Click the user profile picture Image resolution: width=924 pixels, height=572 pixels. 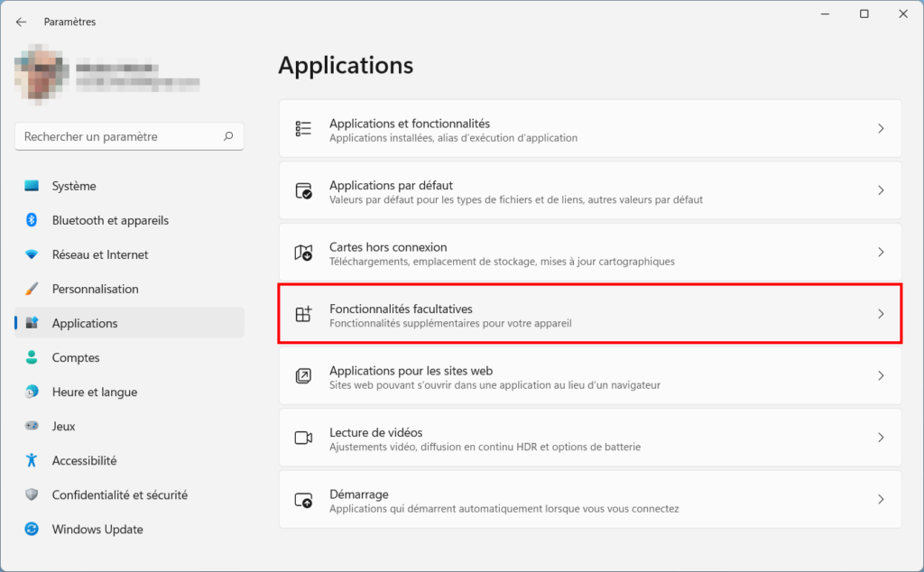click(40, 74)
